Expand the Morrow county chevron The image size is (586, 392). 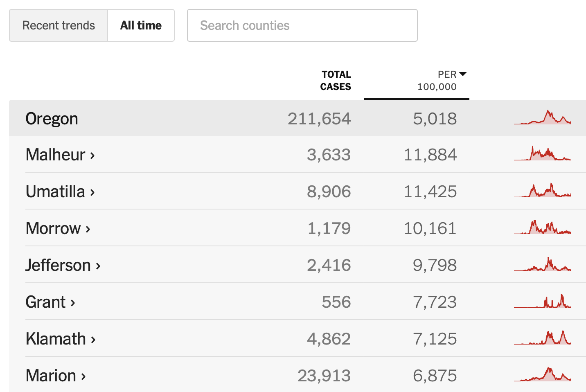tap(88, 229)
